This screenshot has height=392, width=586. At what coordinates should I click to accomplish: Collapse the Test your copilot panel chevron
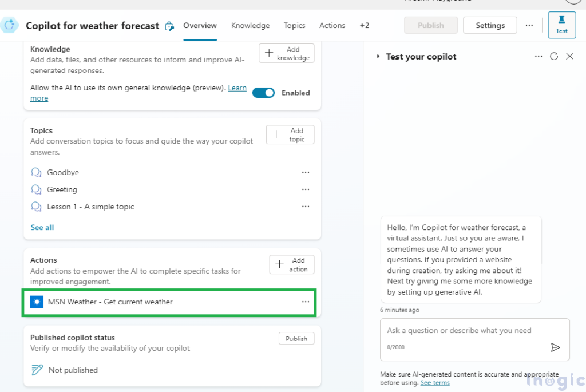377,56
